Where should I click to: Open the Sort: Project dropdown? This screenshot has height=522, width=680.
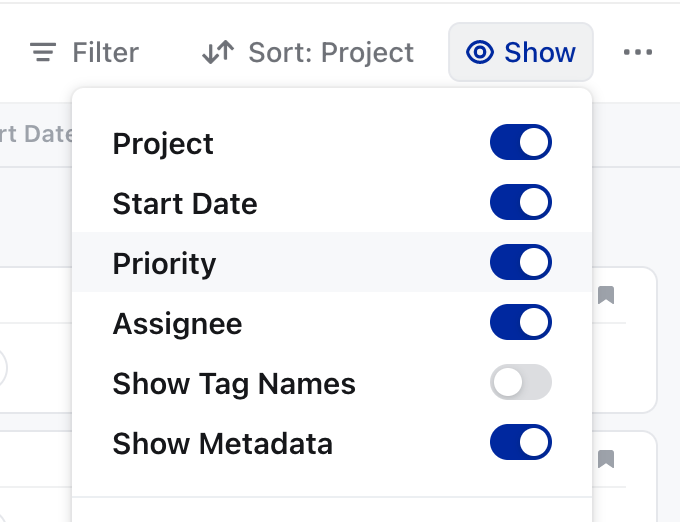(x=308, y=52)
